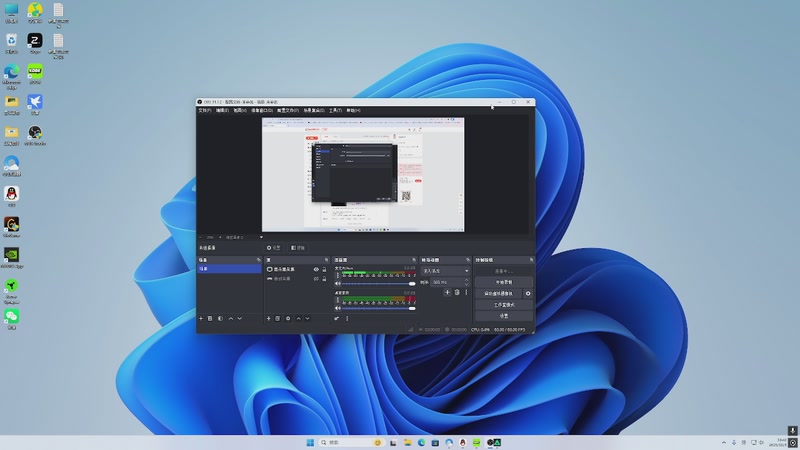Click the OBS preview canvas
This screenshot has width=800, height=450.
pos(363,174)
